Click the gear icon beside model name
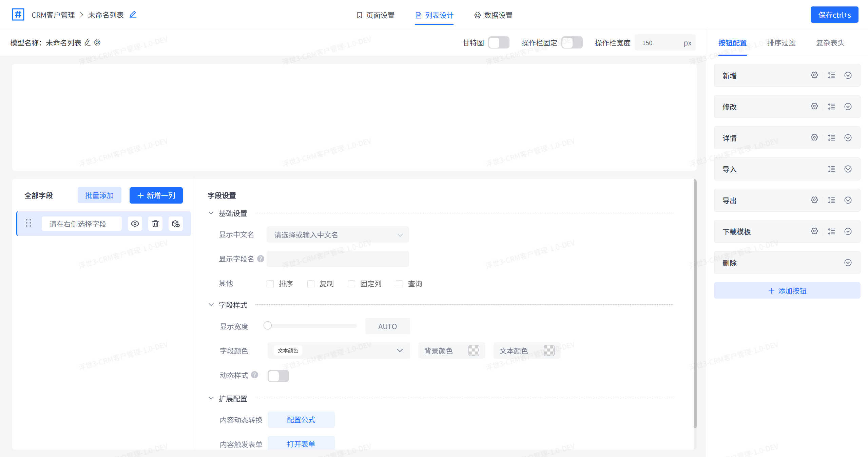868x457 pixels. [97, 43]
